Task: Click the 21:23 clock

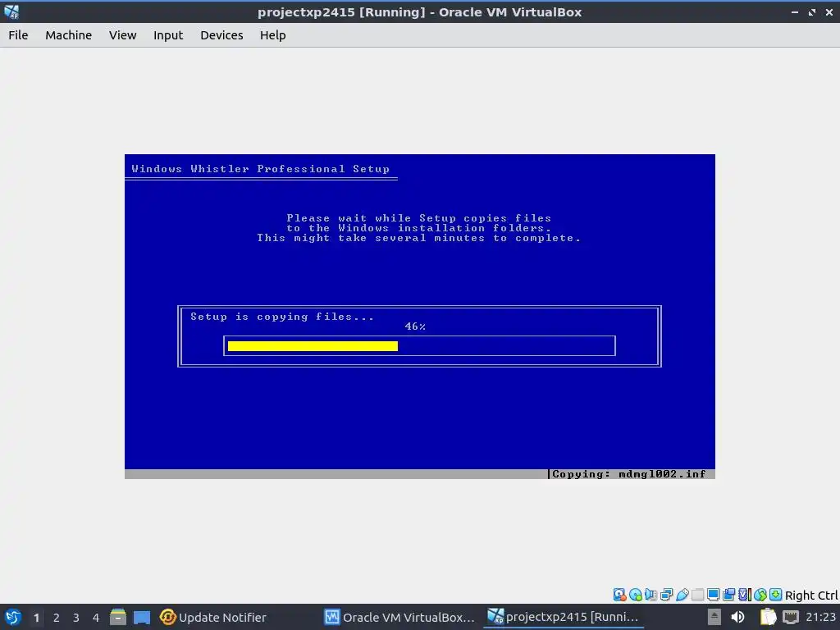Action: coord(820,617)
